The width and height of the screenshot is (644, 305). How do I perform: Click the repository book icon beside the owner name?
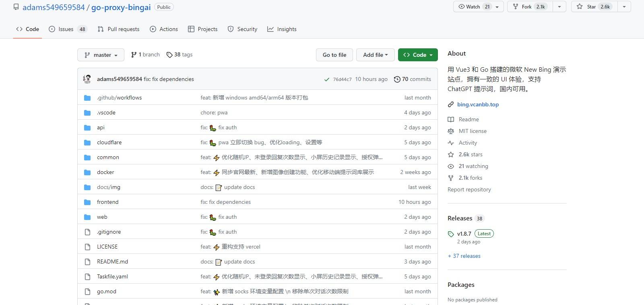[x=16, y=7]
